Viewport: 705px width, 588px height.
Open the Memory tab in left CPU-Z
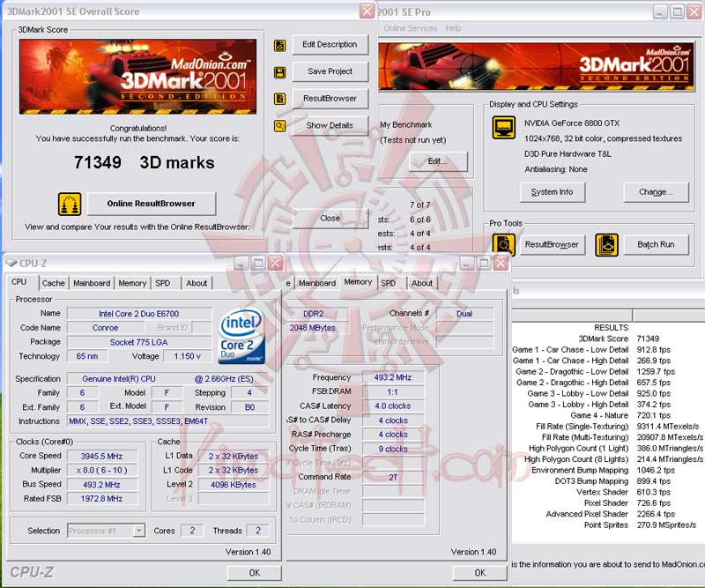132,284
